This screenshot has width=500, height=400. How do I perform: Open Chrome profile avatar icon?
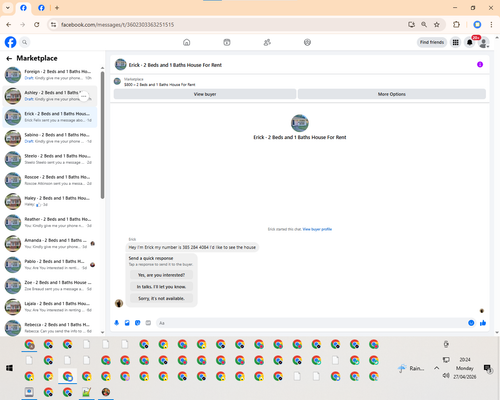(x=477, y=25)
